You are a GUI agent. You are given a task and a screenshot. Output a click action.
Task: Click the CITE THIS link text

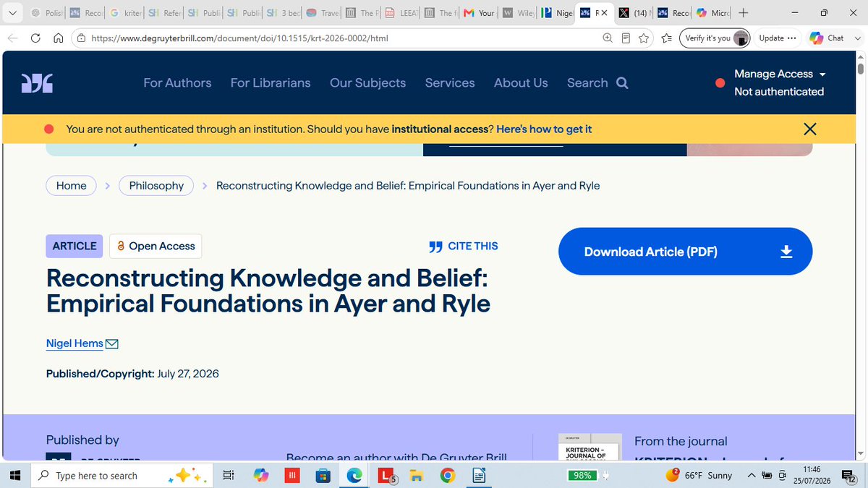[x=473, y=246]
